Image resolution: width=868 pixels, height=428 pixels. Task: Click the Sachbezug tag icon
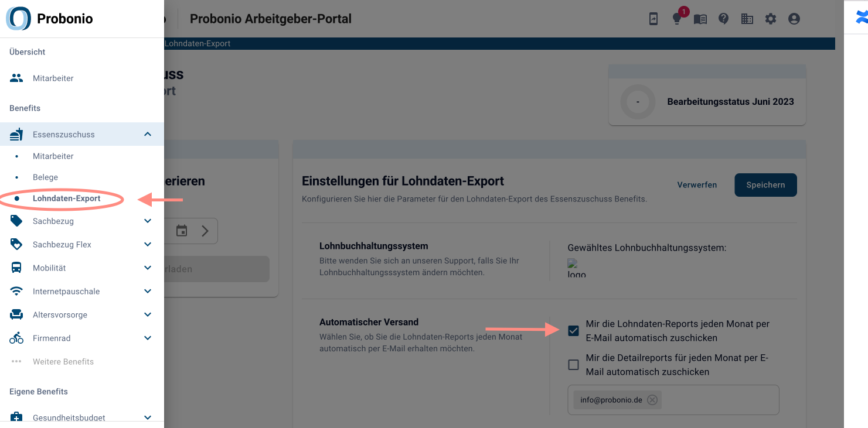point(16,221)
